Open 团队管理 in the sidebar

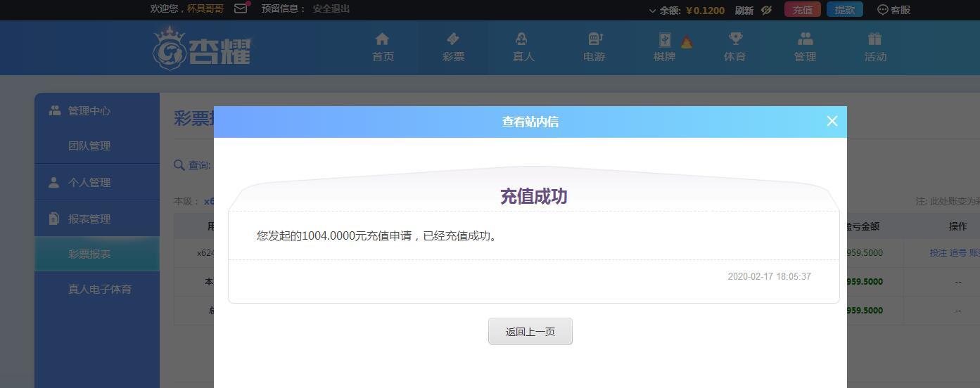point(97,145)
